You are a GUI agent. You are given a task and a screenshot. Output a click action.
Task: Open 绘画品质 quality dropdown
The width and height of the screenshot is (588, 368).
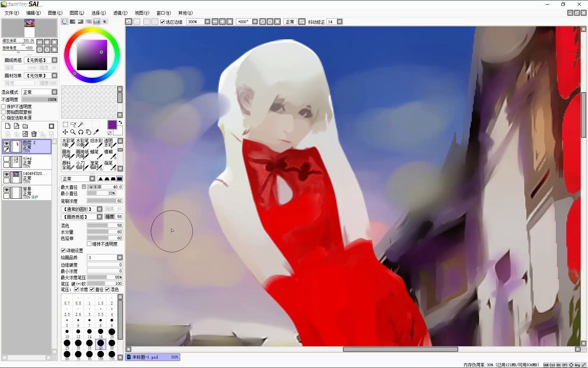click(x=120, y=258)
